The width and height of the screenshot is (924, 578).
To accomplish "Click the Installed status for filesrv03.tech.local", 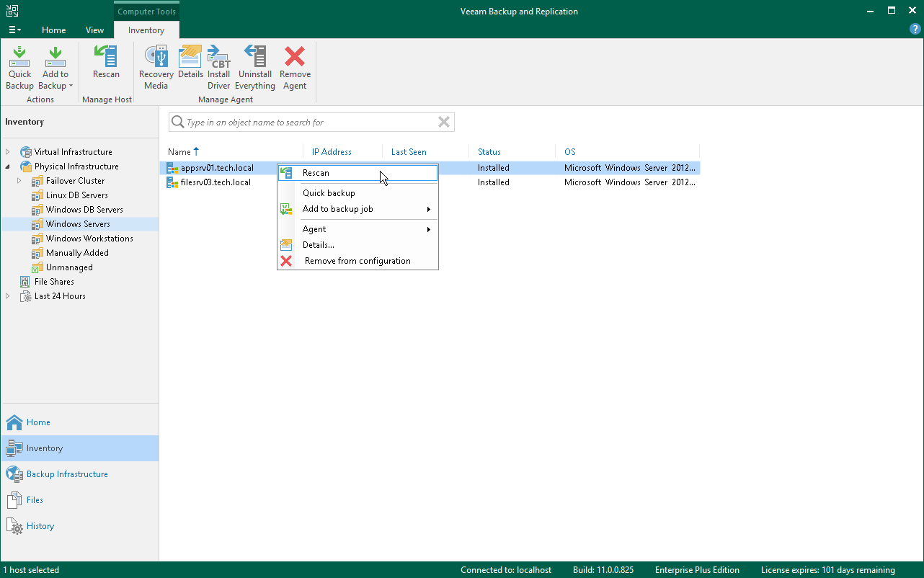I will click(494, 182).
